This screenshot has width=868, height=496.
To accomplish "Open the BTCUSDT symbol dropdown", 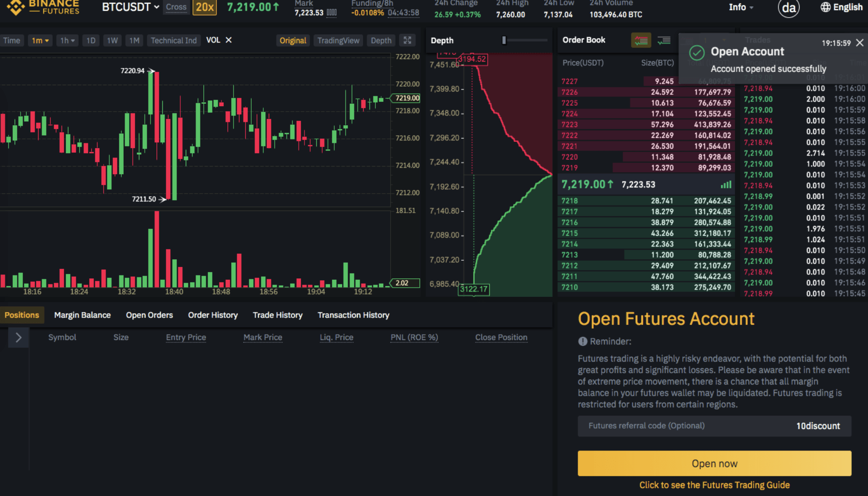I will click(130, 7).
